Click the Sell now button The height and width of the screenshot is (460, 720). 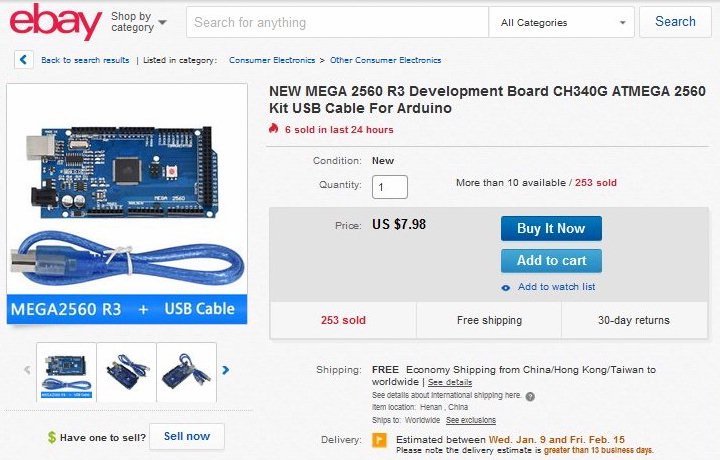187,437
